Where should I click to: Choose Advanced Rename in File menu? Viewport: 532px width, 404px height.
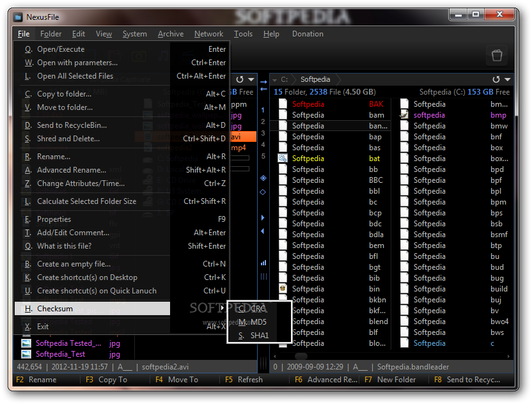tap(121, 170)
